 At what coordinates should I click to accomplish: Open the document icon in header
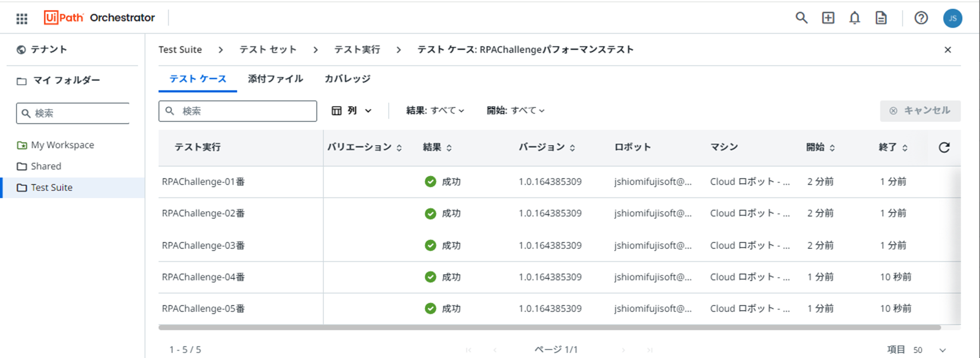tap(881, 18)
